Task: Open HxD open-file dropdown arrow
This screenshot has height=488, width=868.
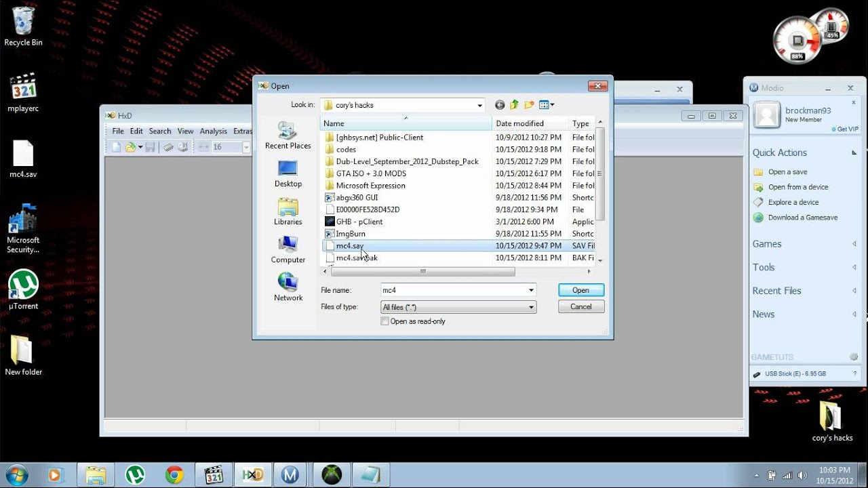Action: click(140, 147)
